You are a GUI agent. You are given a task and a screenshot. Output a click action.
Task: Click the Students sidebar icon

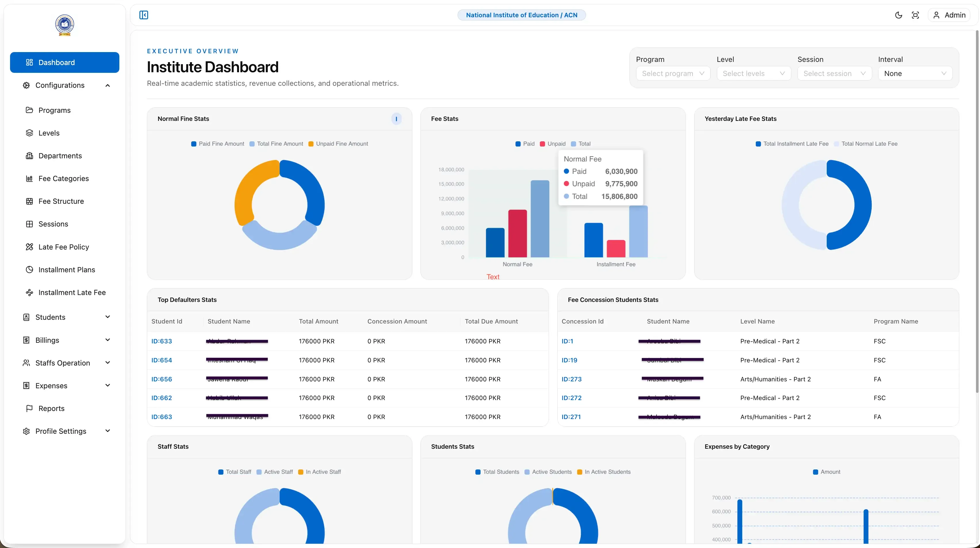(x=26, y=317)
